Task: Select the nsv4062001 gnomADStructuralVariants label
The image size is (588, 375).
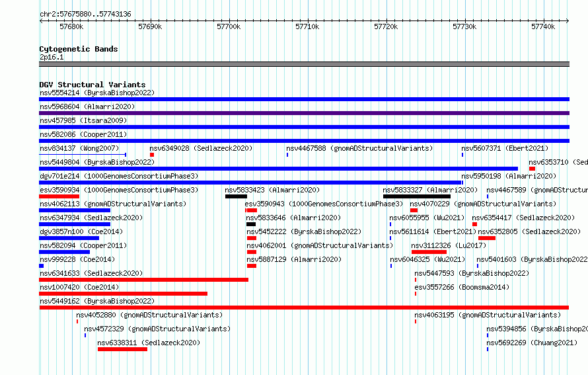Action: click(320, 245)
